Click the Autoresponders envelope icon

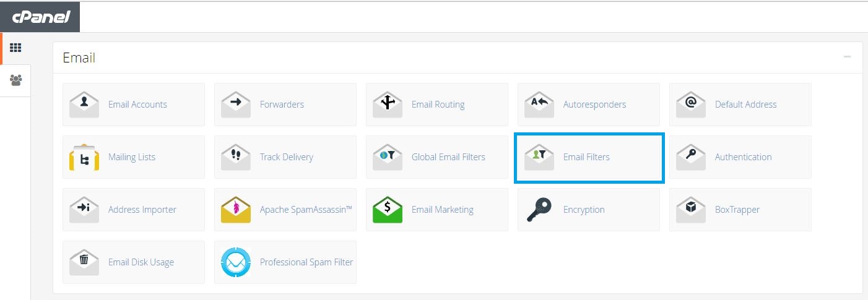(x=539, y=105)
